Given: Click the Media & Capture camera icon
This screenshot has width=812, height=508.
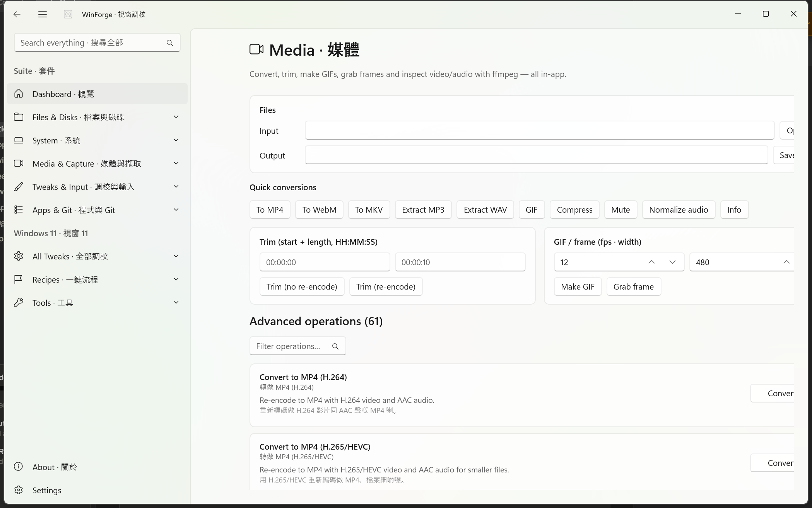Looking at the screenshot, I should tap(19, 163).
